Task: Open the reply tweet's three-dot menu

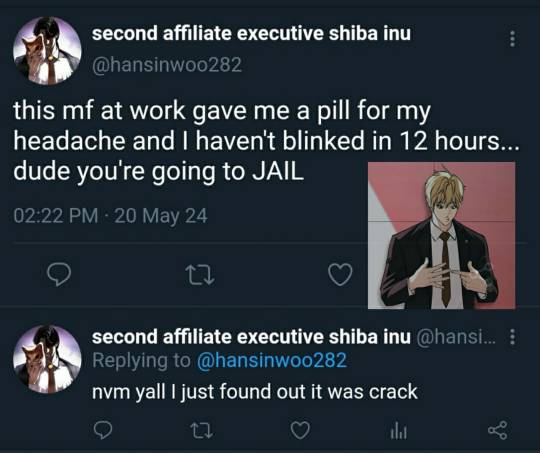Action: (x=512, y=337)
